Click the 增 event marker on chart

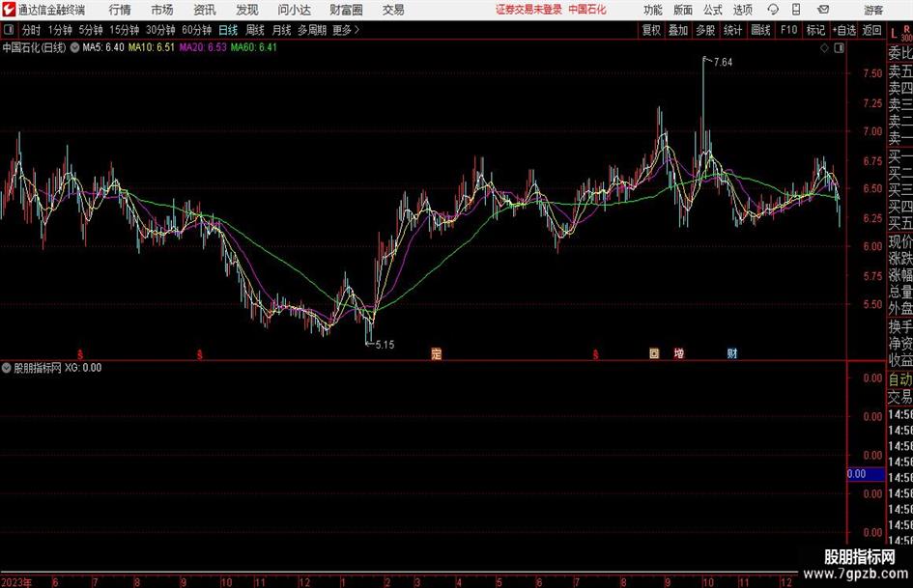pos(679,353)
